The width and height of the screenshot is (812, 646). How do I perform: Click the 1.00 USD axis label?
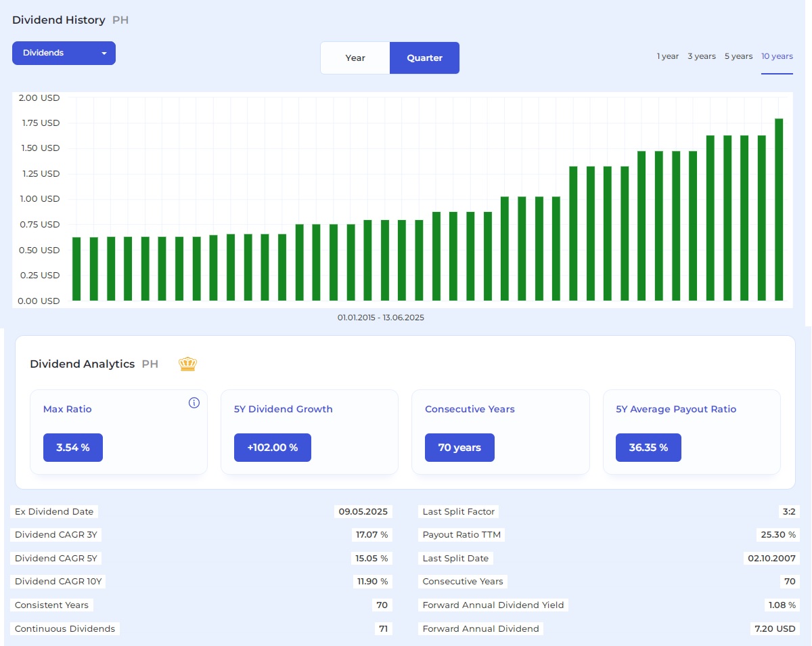pyautogui.click(x=40, y=199)
